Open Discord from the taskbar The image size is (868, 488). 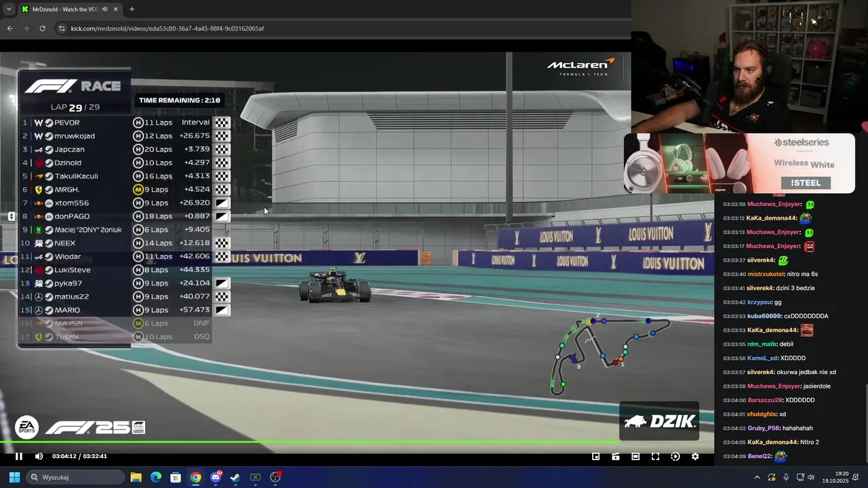pos(216,477)
